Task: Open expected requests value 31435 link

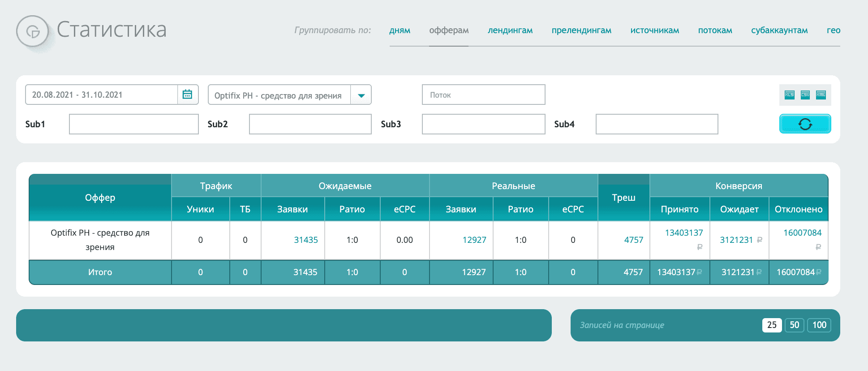Action: [x=305, y=240]
